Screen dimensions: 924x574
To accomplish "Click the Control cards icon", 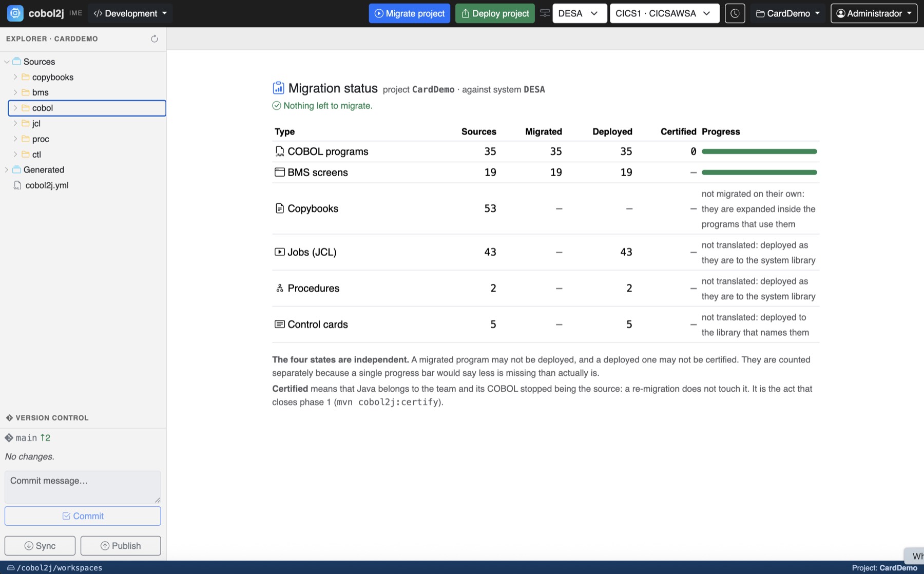I will coord(280,324).
